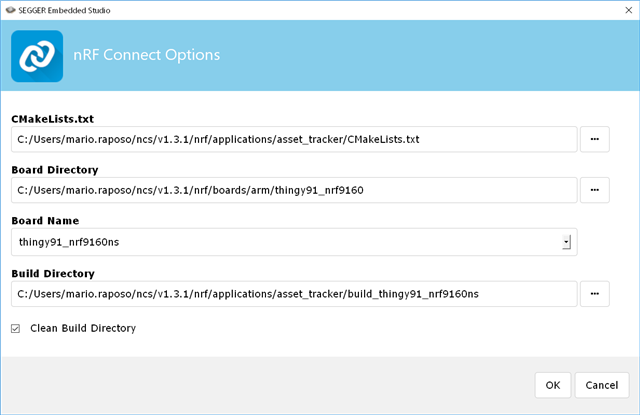Toggle the Clean Build Directory checkbox

tap(15, 328)
